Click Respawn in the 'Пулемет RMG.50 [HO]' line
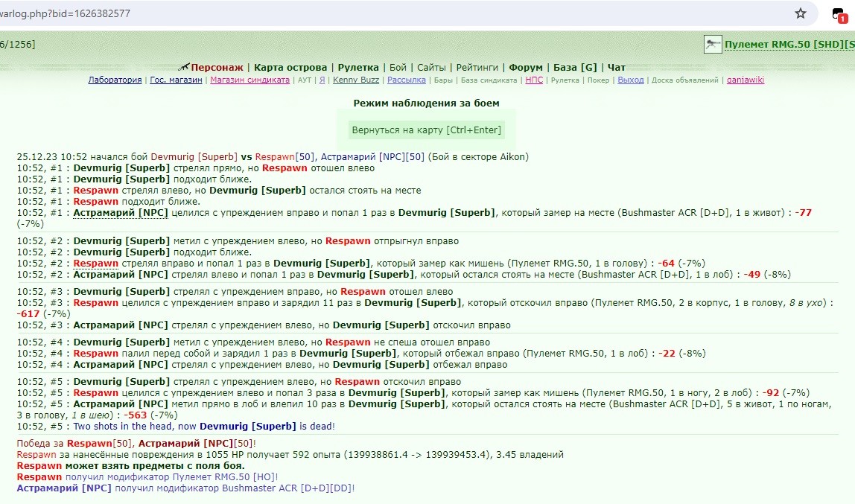The width and height of the screenshot is (855, 504). pos(39,477)
